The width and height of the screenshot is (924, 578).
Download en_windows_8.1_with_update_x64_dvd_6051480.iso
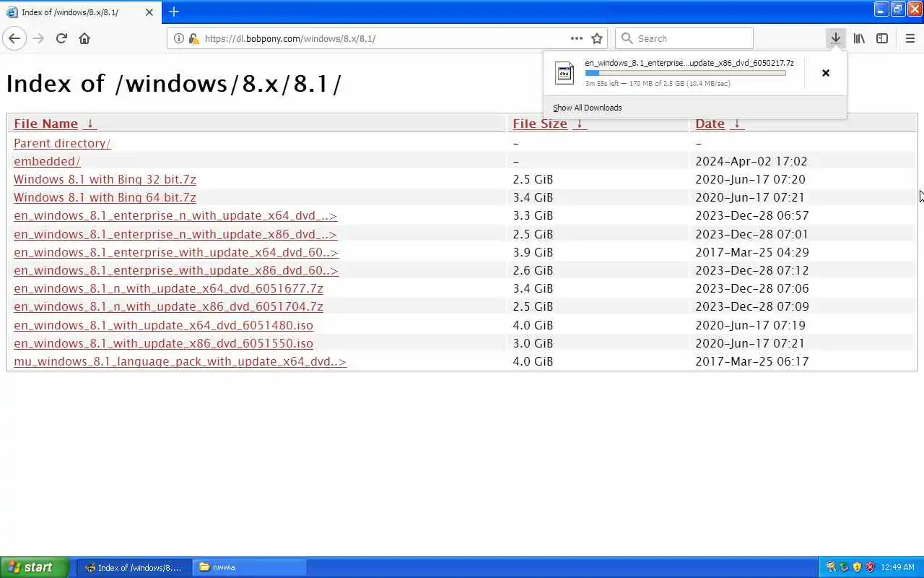click(x=163, y=325)
